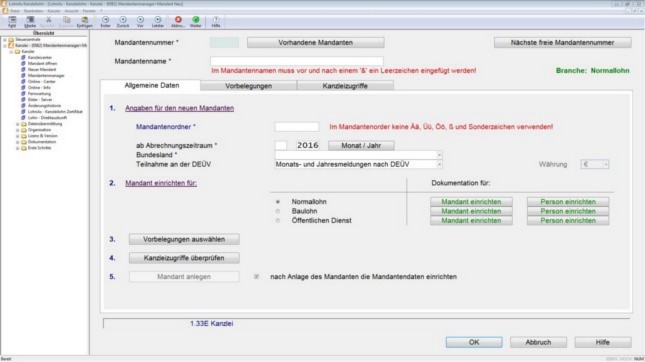Click the green Weiter checkmark icon

point(196,20)
